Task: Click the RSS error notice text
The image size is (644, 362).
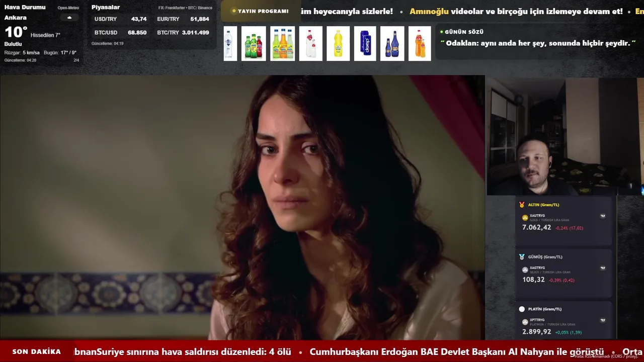Action: click(x=606, y=356)
